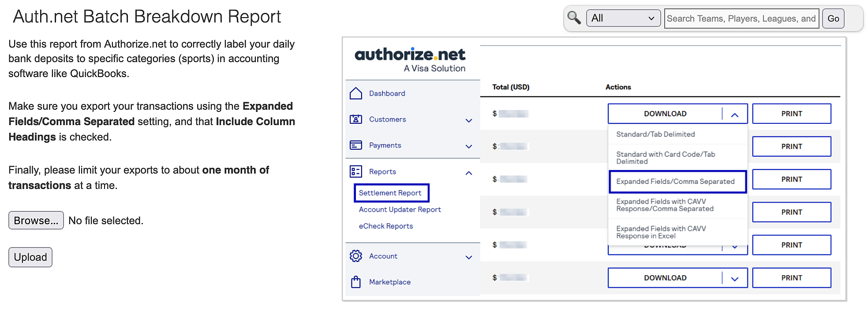The height and width of the screenshot is (333, 868).
Task: Click the 'Actions' column heading
Action: [x=618, y=87]
